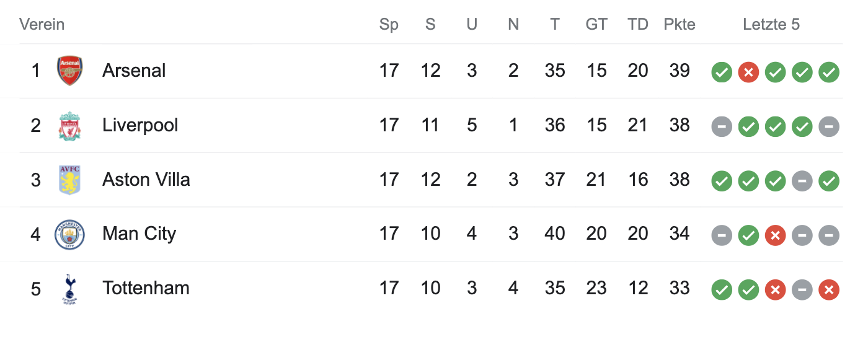
Task: Click Arsenal's red loss icon in last five
Action: [x=748, y=72]
